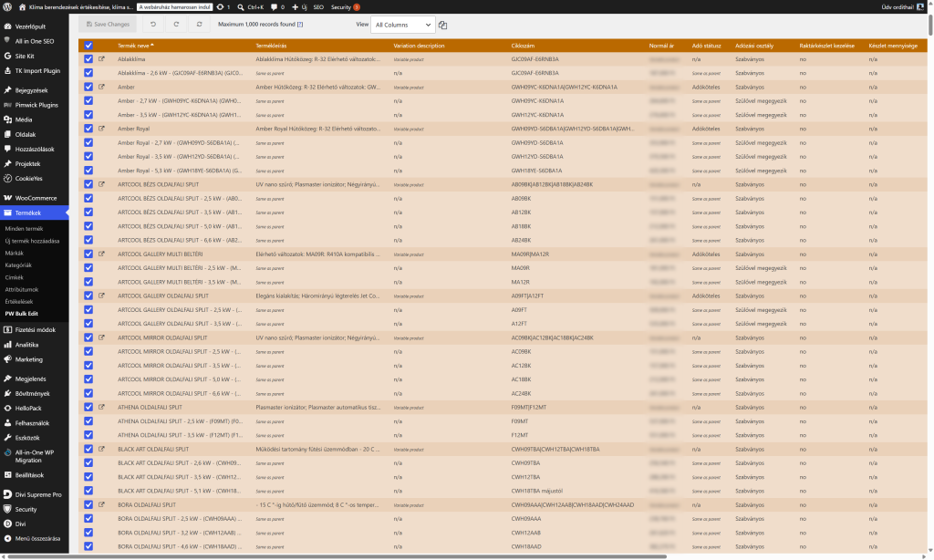Open the updates indicator in admin bar
Screen dimensions: 934x560
tap(223, 7)
